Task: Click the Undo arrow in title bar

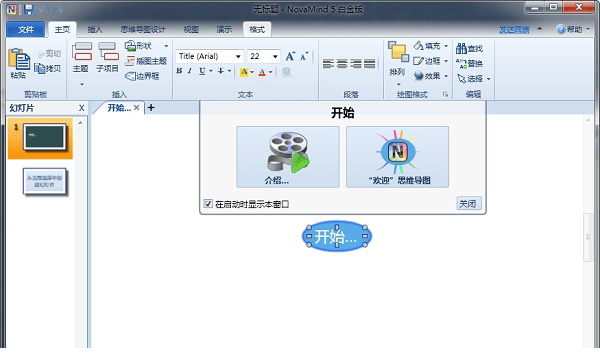Action: 43,9
